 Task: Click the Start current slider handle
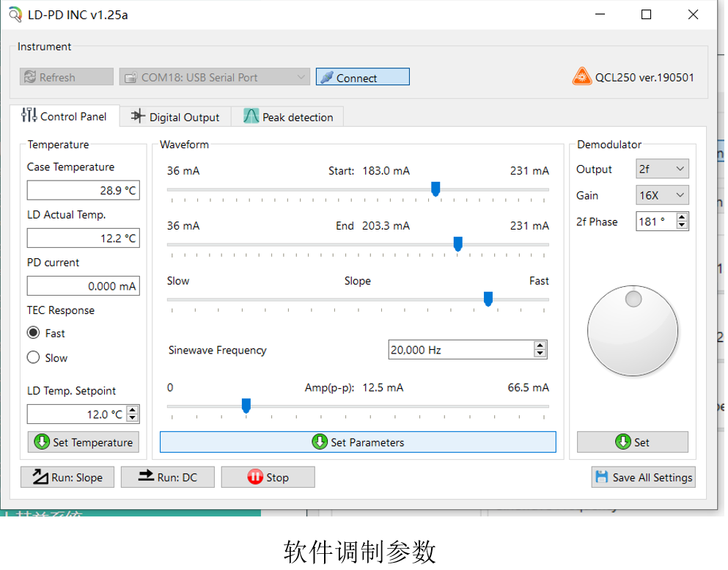point(435,189)
